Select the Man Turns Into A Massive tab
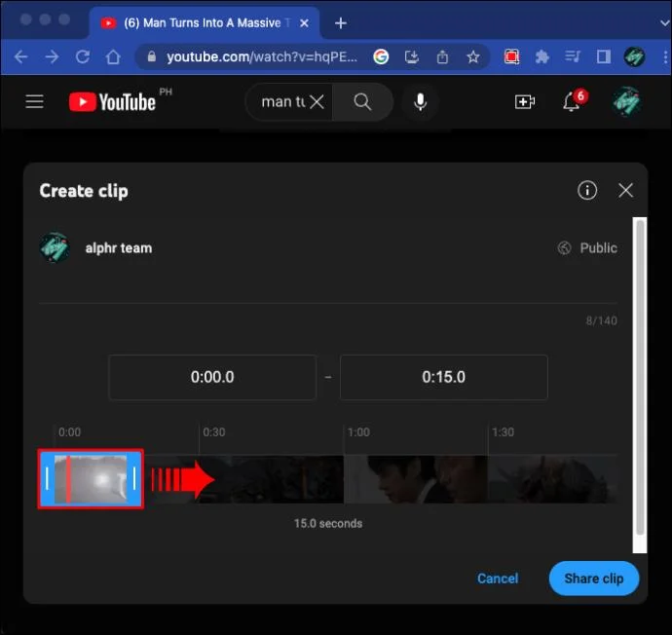Viewport: 672px width, 635px height. coord(205,23)
